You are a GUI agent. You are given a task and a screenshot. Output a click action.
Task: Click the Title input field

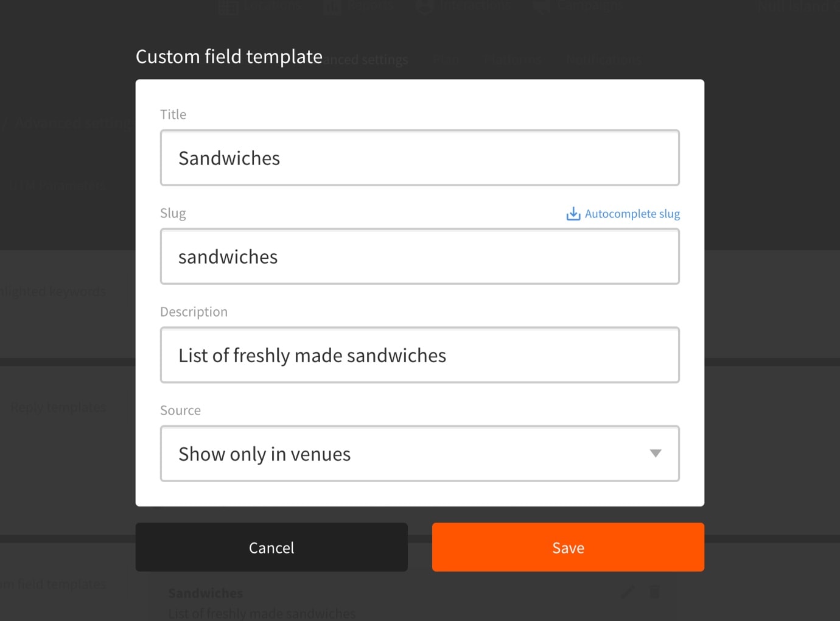419,158
